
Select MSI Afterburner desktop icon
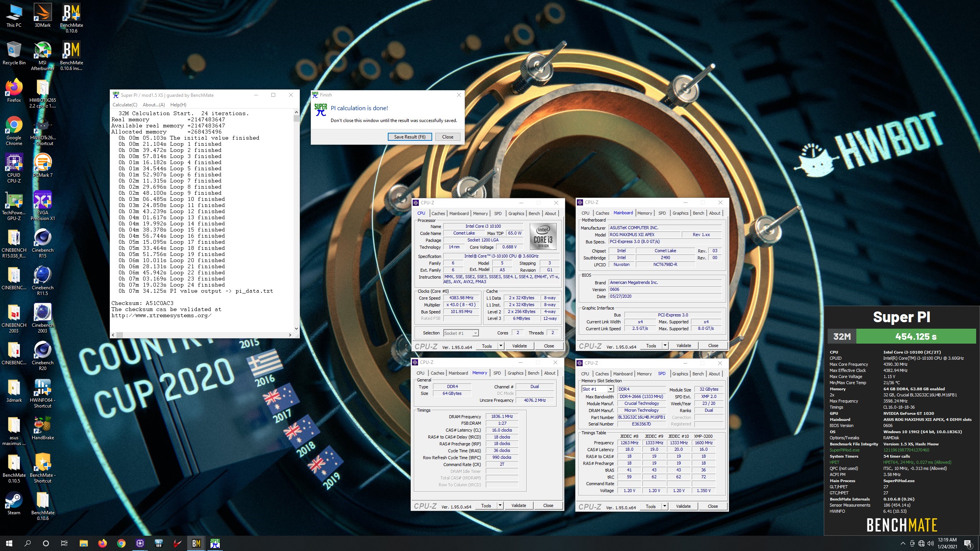pos(42,56)
